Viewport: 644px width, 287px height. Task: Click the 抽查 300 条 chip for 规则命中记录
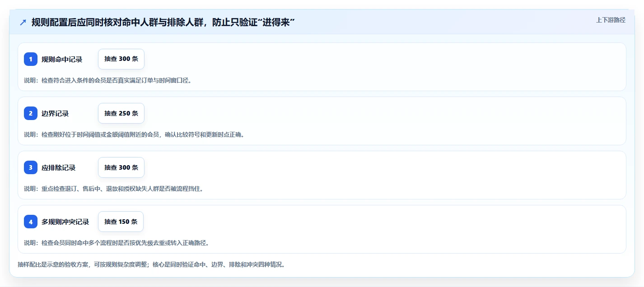(121, 59)
